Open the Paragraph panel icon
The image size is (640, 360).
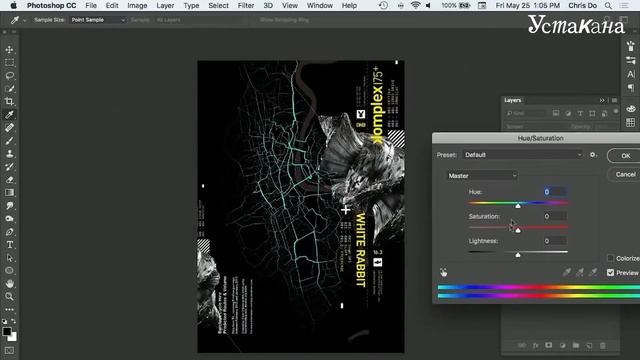(631, 87)
